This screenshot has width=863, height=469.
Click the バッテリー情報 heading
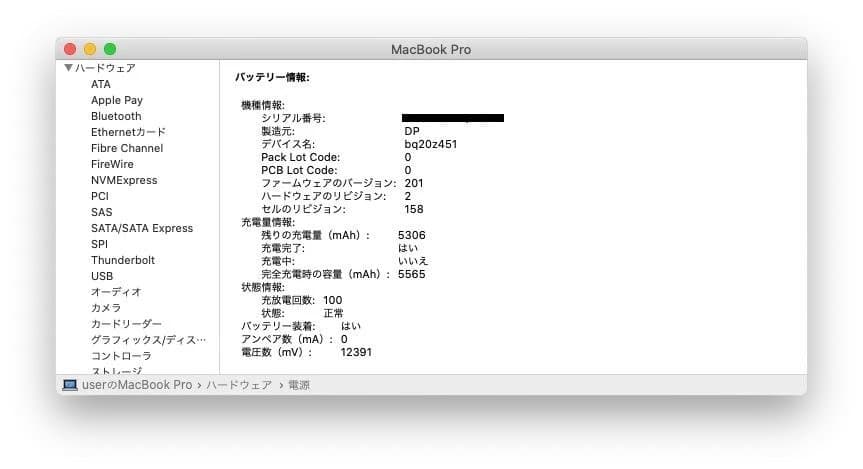[272, 77]
